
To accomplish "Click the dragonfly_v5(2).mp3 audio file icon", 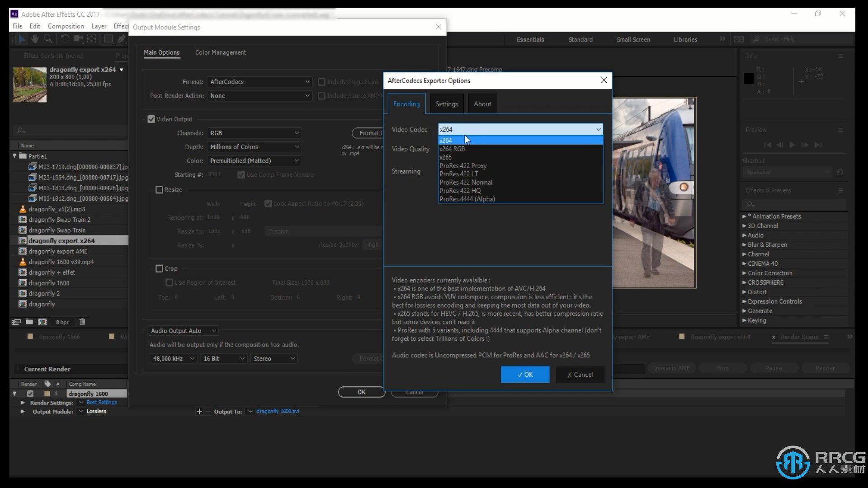I will point(23,209).
